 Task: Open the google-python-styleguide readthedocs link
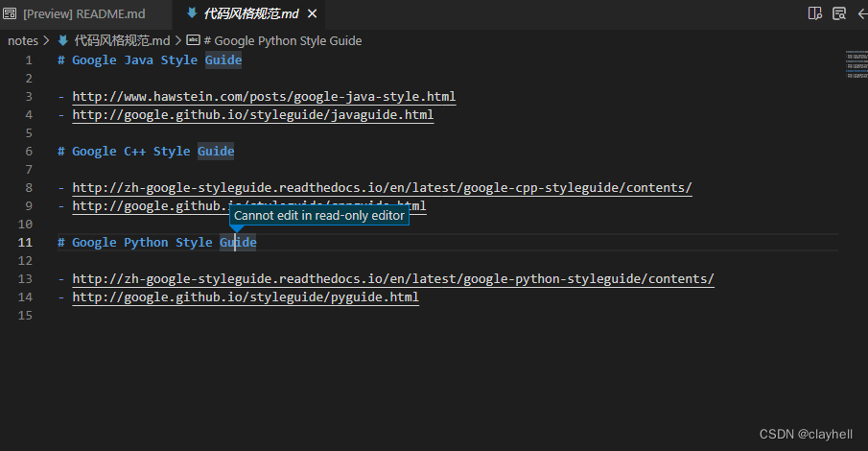[393, 279]
